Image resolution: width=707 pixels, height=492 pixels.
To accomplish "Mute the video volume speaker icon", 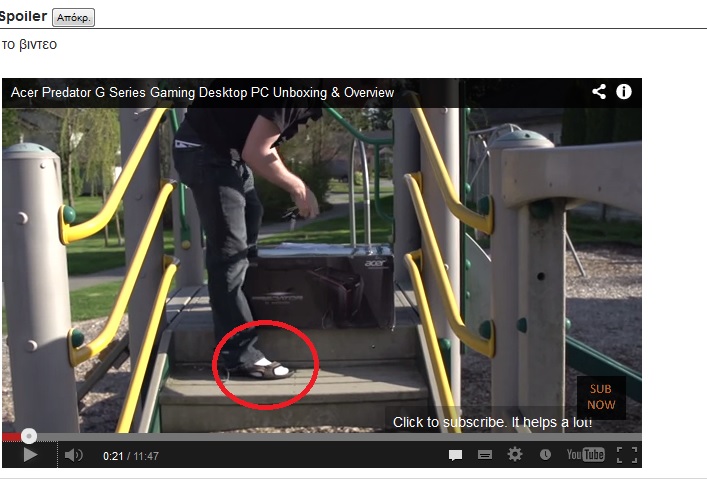I will click(x=73, y=455).
